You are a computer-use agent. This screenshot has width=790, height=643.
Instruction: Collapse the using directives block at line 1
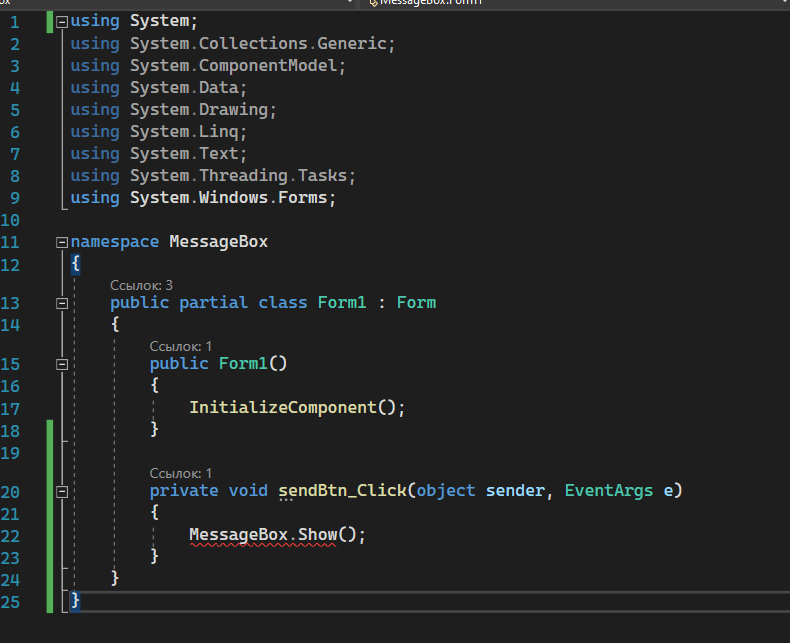point(62,21)
